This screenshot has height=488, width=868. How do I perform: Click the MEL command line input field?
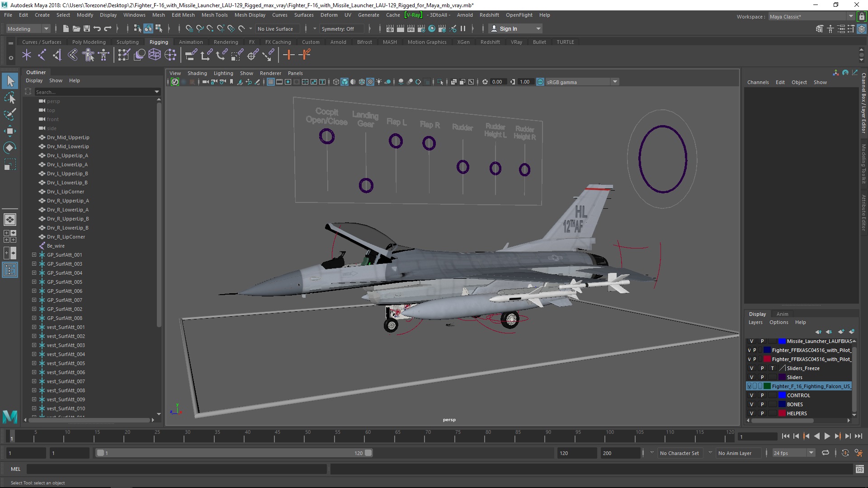[176, 469]
